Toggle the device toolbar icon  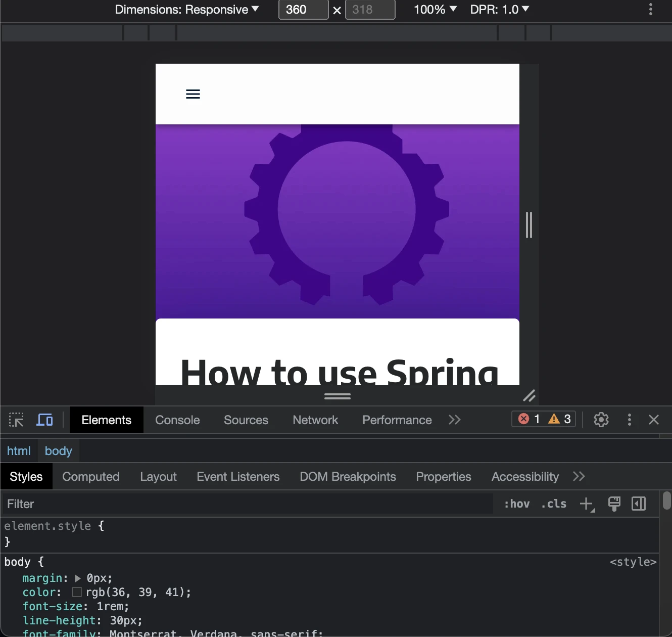[45, 420]
